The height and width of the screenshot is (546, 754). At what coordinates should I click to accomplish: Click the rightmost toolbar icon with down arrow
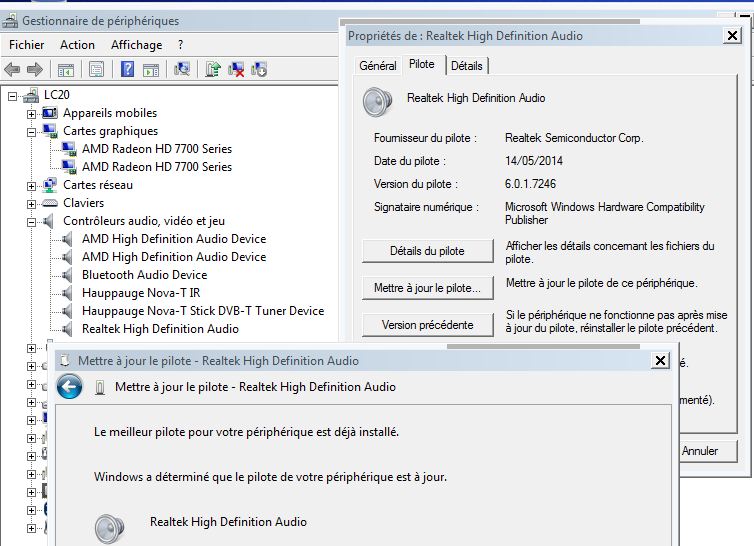point(260,69)
